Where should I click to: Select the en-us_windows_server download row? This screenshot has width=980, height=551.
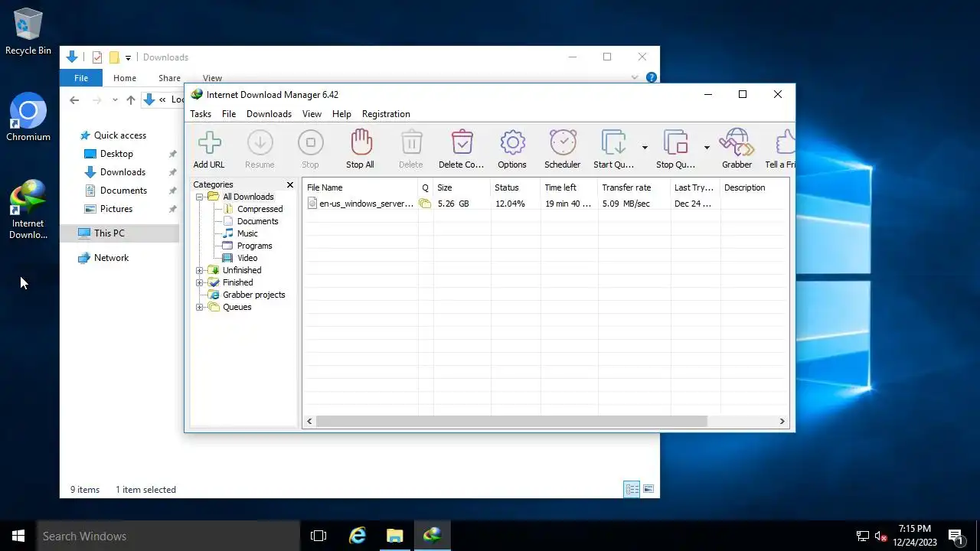point(546,204)
